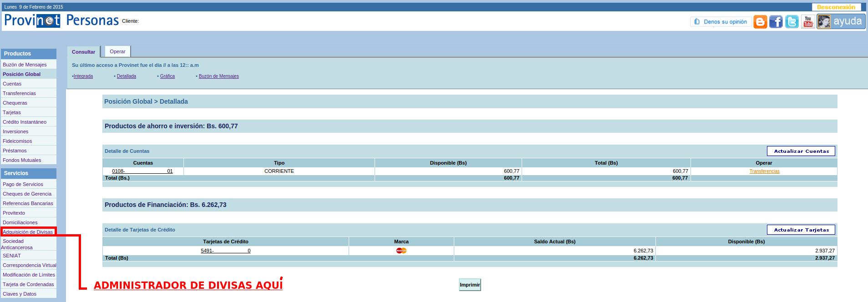
Task: Open the Gráfica view link
Action: tap(168, 76)
